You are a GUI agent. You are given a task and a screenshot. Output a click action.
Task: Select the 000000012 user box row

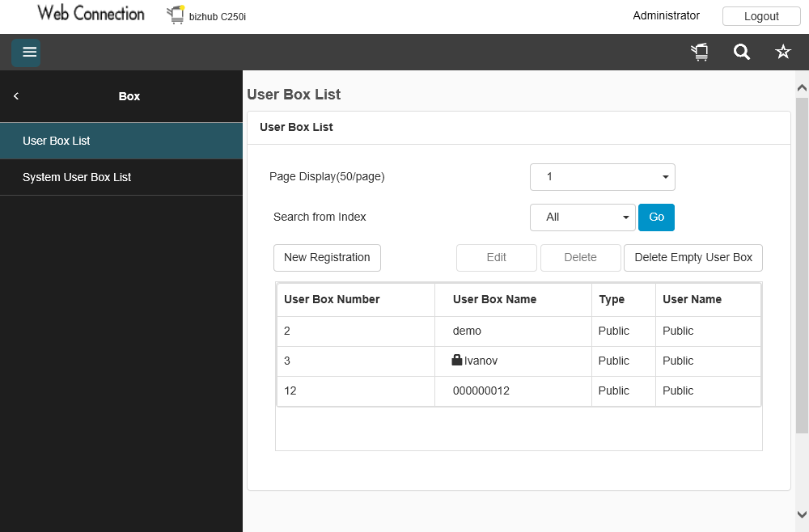(518, 391)
